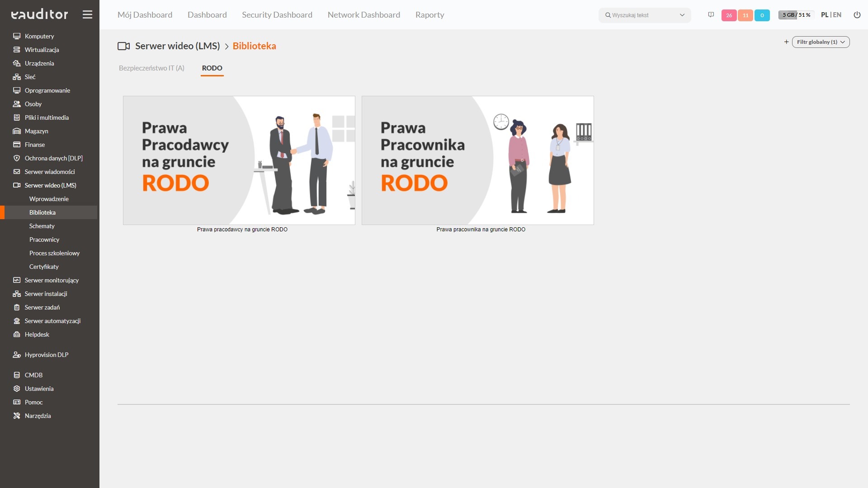The height and width of the screenshot is (488, 868).
Task: Open the search box dropdown arrow
Action: pos(682,15)
